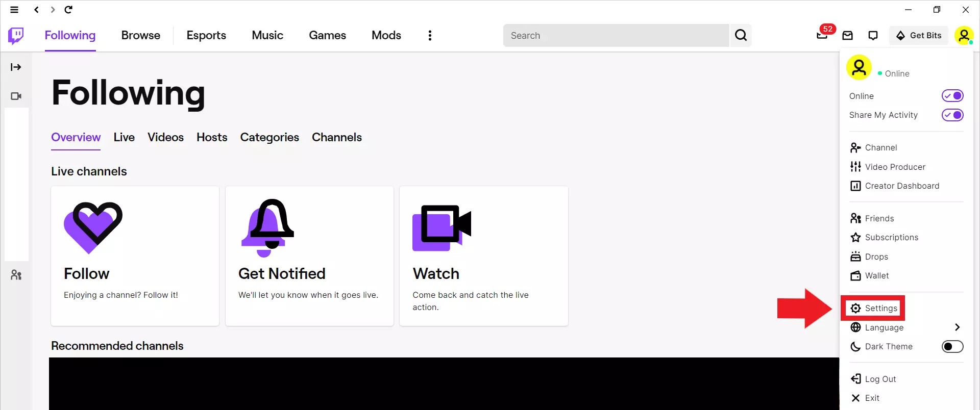Screen dimensions: 980x410
Task: Toggle Online status switch off
Action: tap(952, 96)
